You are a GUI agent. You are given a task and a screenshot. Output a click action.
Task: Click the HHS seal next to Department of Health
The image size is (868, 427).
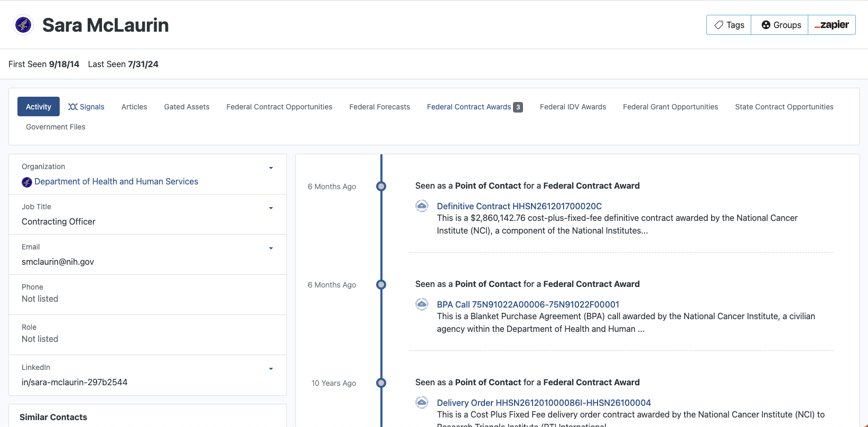pos(27,182)
